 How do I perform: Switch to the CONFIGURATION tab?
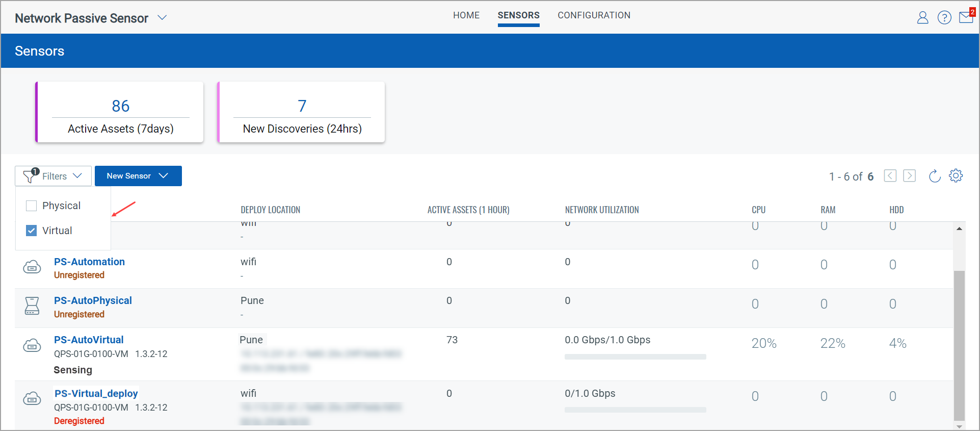click(x=594, y=15)
